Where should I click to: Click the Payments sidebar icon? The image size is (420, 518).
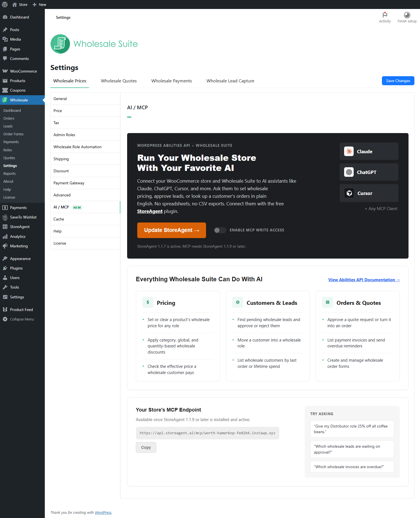pos(5,208)
